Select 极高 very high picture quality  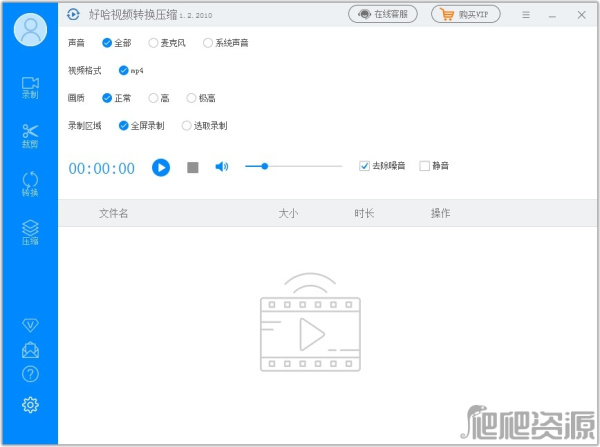201,98
